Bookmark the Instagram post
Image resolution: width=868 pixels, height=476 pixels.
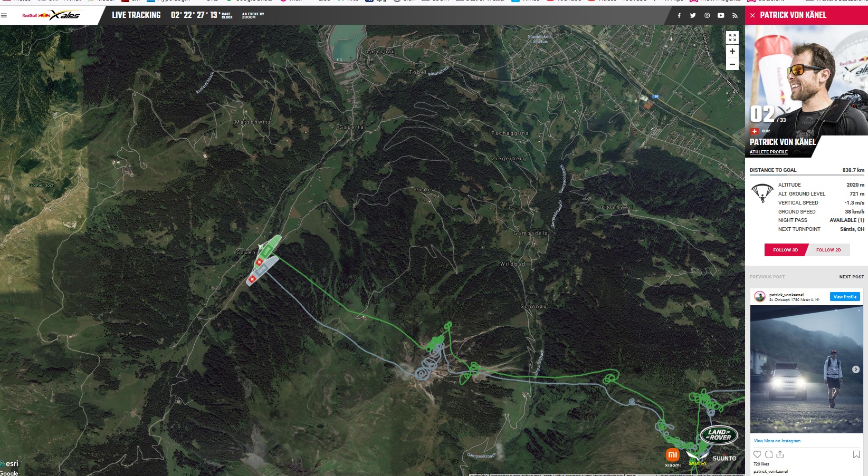(x=856, y=454)
